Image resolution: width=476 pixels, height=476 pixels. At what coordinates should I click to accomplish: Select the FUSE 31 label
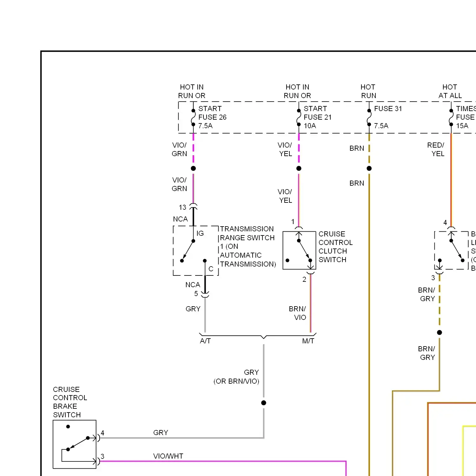pos(388,109)
